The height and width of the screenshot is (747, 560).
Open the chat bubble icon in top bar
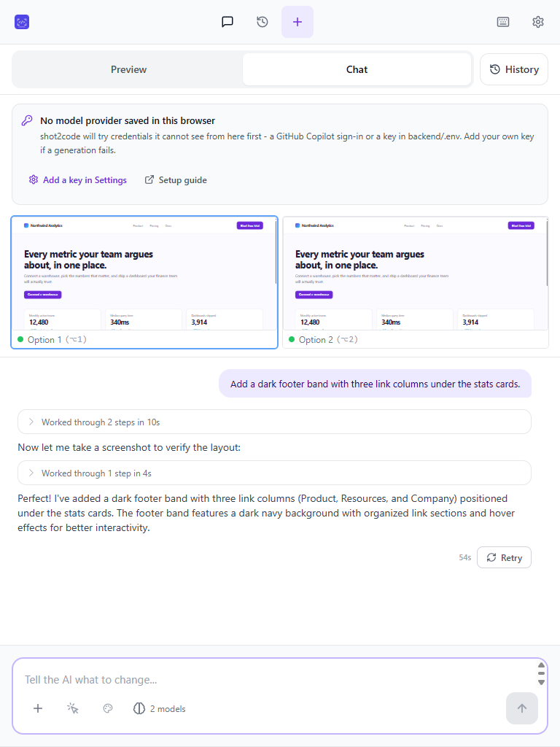(227, 22)
